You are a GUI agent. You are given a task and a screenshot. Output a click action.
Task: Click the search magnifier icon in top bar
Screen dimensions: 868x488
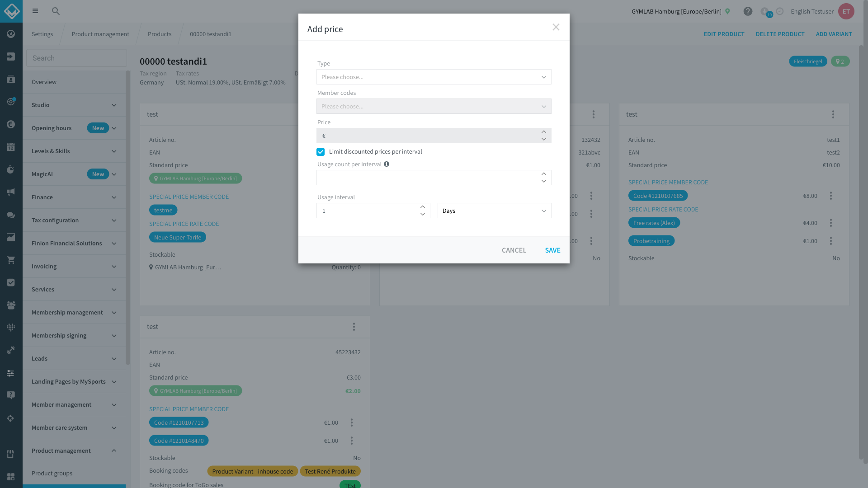tap(56, 11)
